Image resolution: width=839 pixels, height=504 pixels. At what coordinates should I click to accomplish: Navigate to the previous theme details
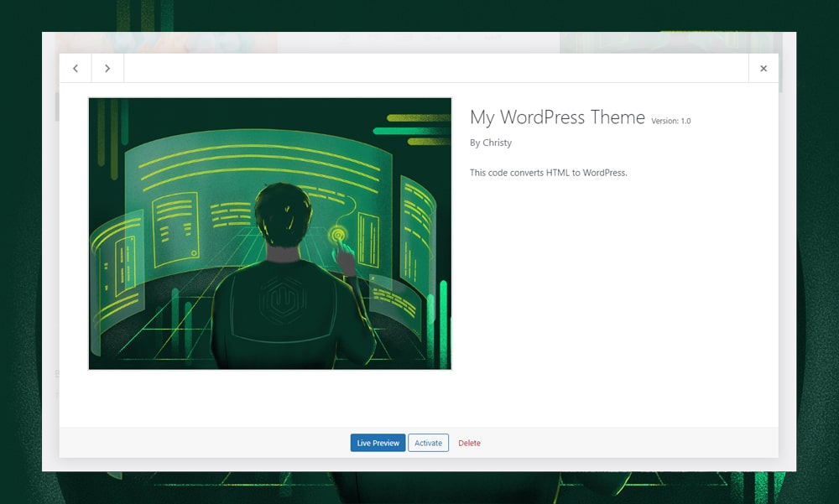tap(76, 68)
